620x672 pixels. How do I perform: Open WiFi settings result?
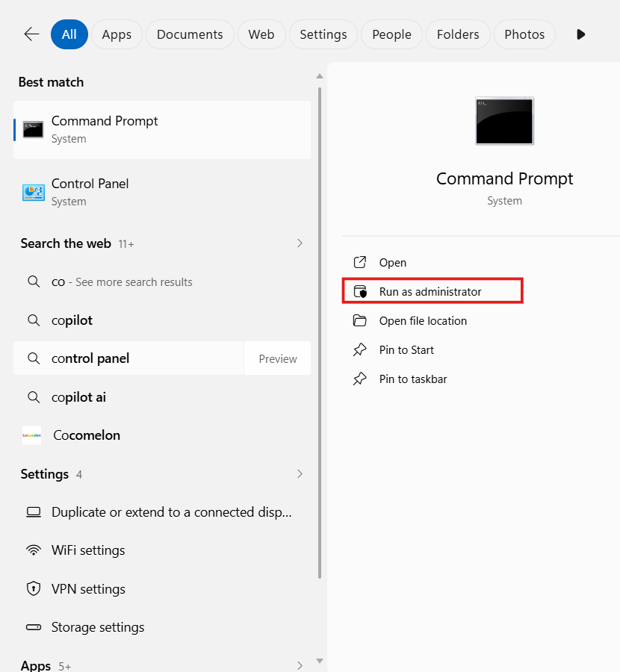click(x=162, y=550)
